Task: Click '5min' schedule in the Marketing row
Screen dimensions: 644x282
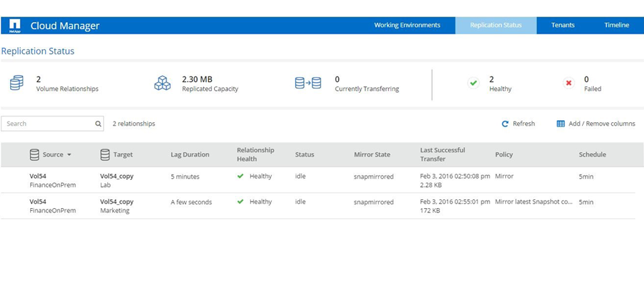Action: click(586, 202)
